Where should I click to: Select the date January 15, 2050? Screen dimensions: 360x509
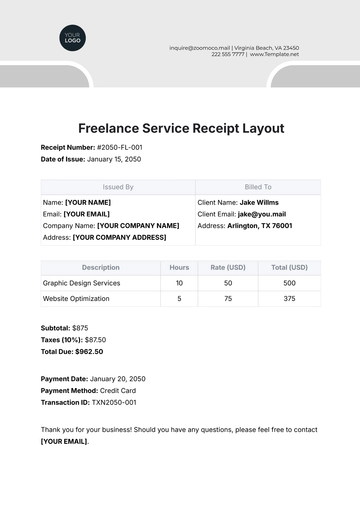click(114, 159)
